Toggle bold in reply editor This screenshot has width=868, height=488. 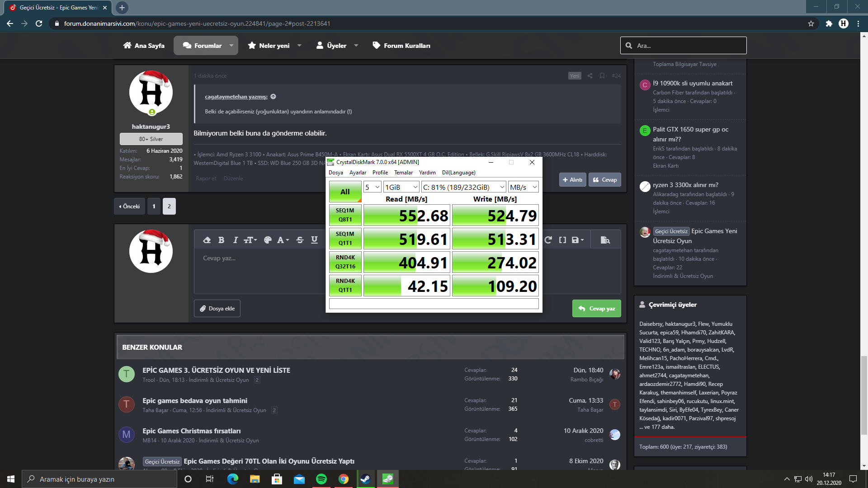click(x=221, y=240)
